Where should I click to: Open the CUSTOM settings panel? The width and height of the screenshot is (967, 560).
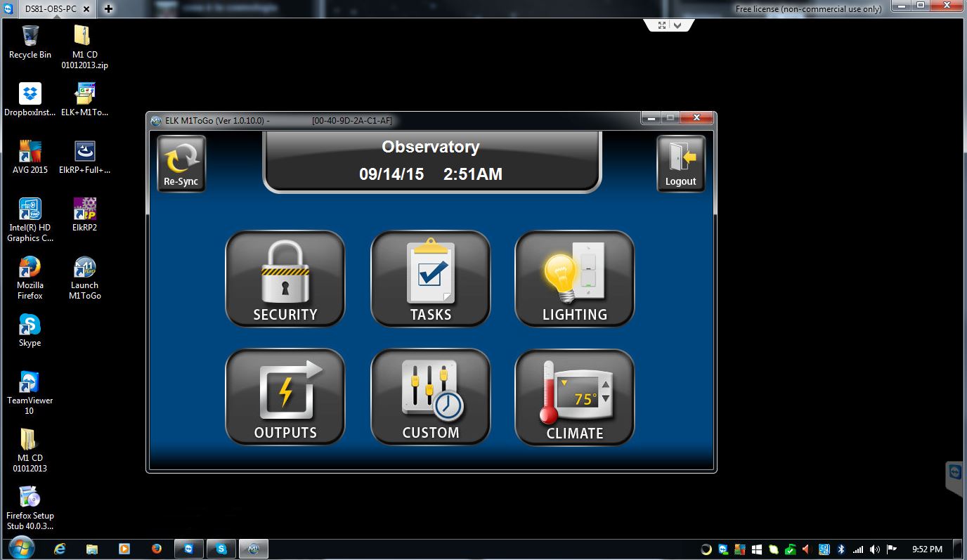tap(430, 397)
